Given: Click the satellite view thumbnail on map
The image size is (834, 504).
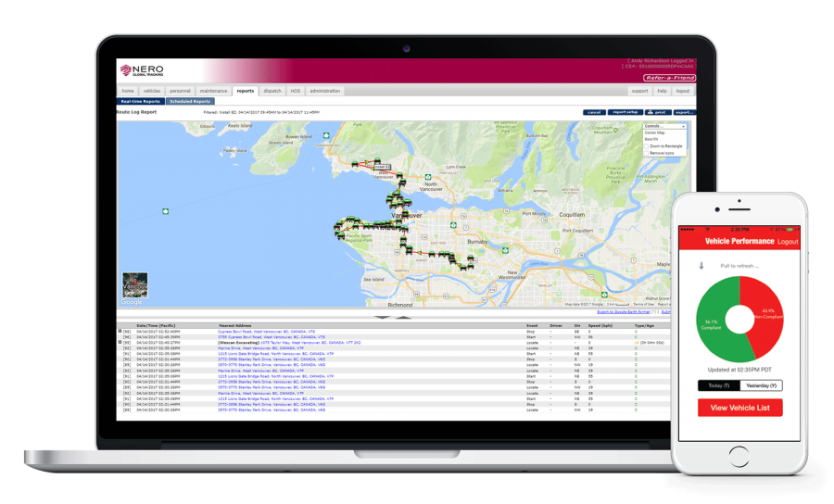Looking at the screenshot, I should click(x=133, y=289).
